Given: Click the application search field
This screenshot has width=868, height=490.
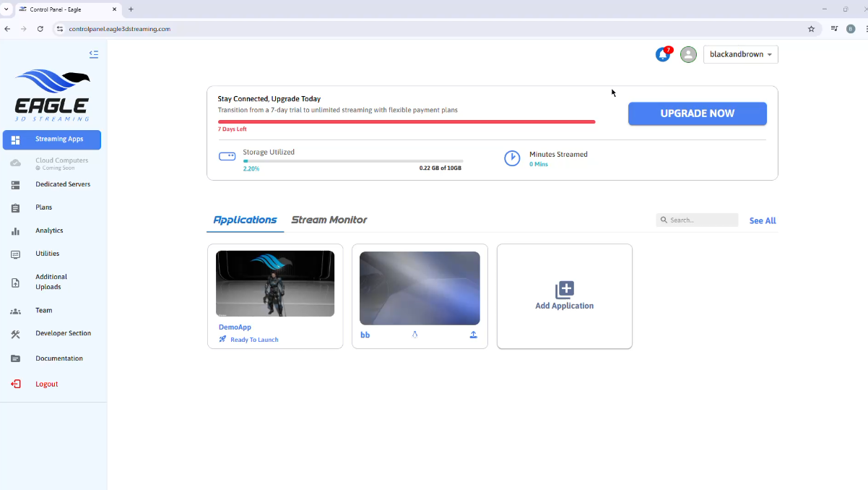Looking at the screenshot, I should (700, 220).
